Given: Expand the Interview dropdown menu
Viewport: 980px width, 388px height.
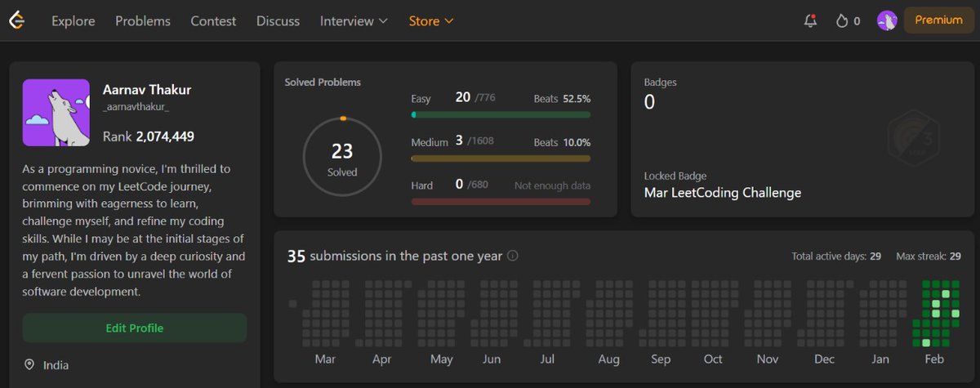Looking at the screenshot, I should [x=354, y=21].
